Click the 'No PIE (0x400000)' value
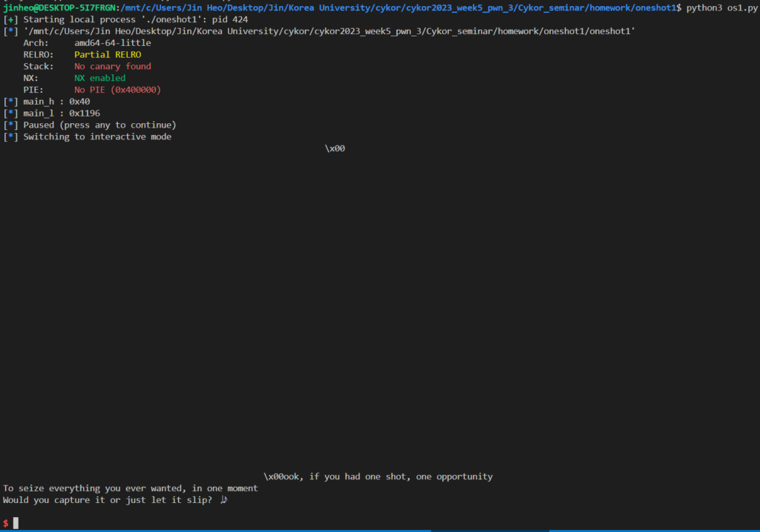This screenshot has width=760, height=532. click(117, 90)
